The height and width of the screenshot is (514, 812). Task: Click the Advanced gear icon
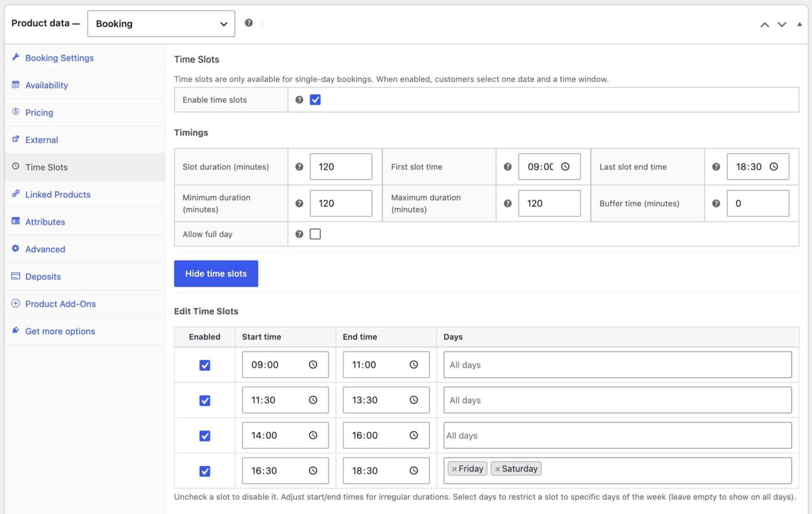tap(16, 248)
